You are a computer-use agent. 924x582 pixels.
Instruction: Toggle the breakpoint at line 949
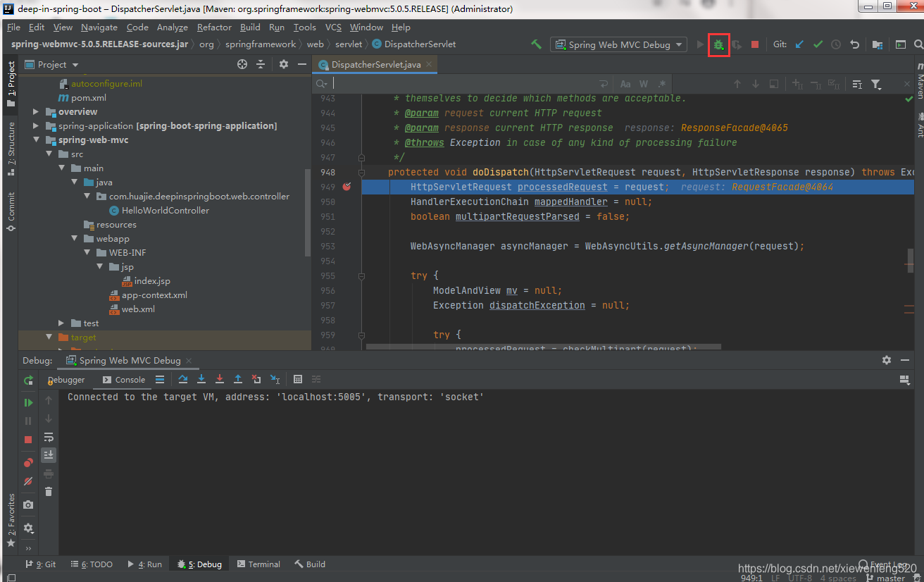pos(346,187)
